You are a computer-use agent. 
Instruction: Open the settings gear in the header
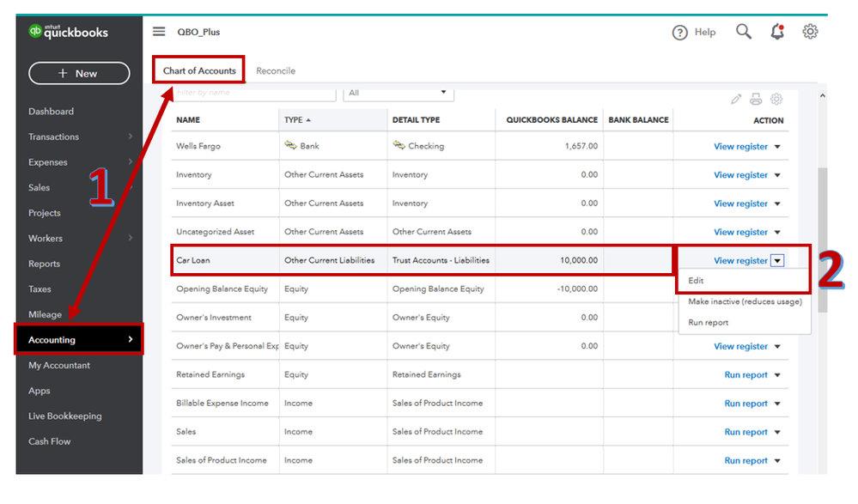[810, 32]
